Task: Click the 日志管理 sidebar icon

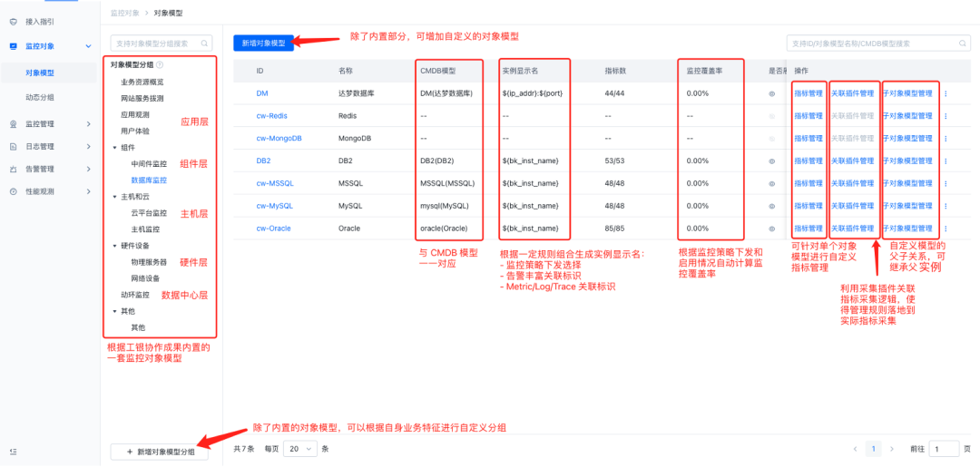Action: pos(13,146)
